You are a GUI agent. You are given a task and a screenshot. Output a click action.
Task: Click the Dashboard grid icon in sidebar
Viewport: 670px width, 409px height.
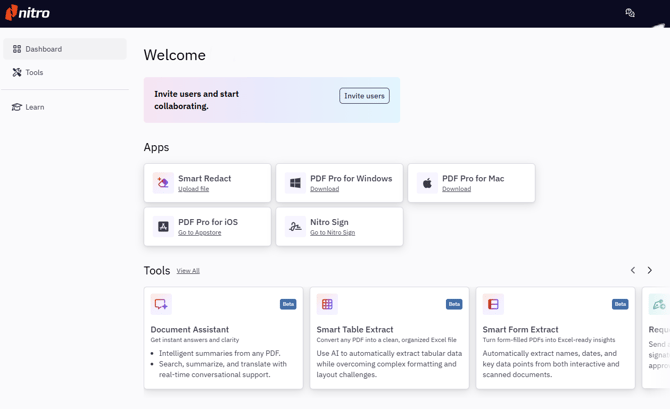click(17, 49)
